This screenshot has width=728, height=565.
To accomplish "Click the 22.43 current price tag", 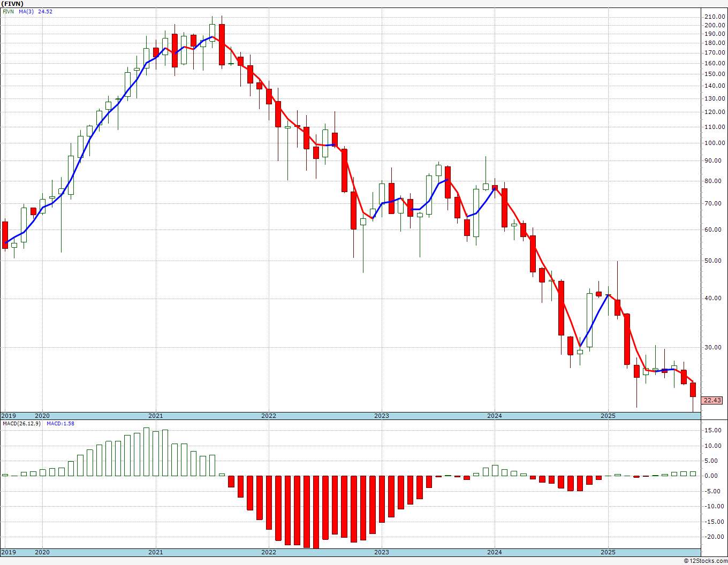I will point(712,400).
